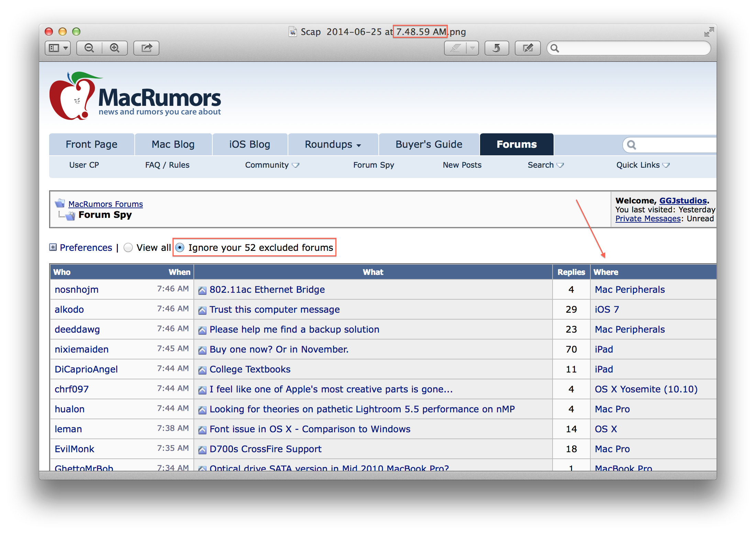756x534 pixels.
Task: Open FAQ / Rules
Action: (x=167, y=165)
